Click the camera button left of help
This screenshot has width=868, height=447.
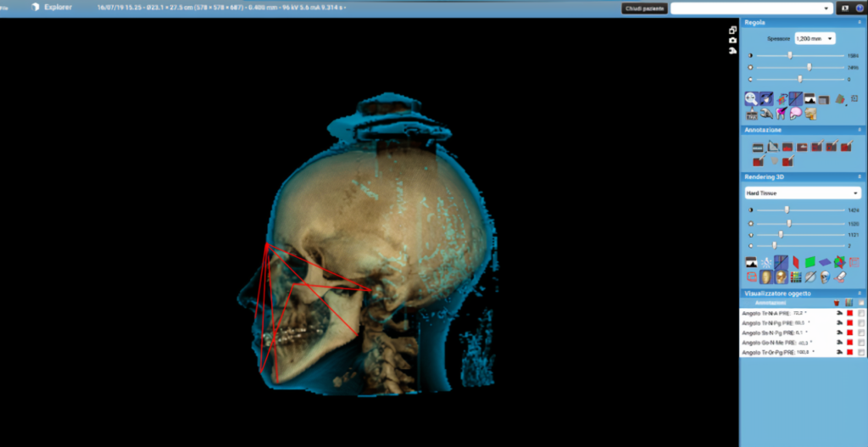click(845, 8)
